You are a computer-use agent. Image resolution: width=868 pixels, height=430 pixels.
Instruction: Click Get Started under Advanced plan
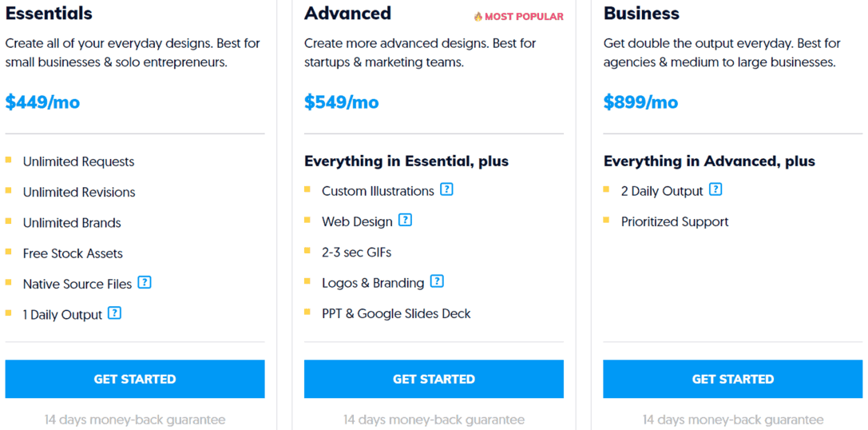point(434,379)
